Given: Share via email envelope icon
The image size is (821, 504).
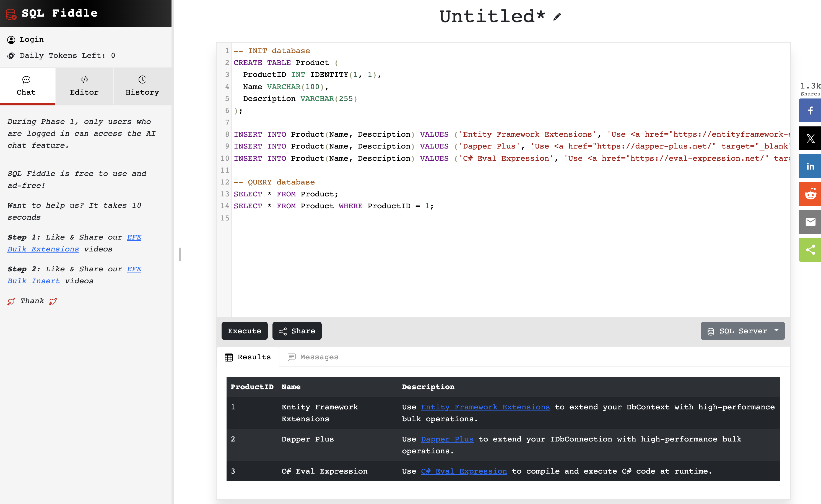Looking at the screenshot, I should [x=810, y=222].
